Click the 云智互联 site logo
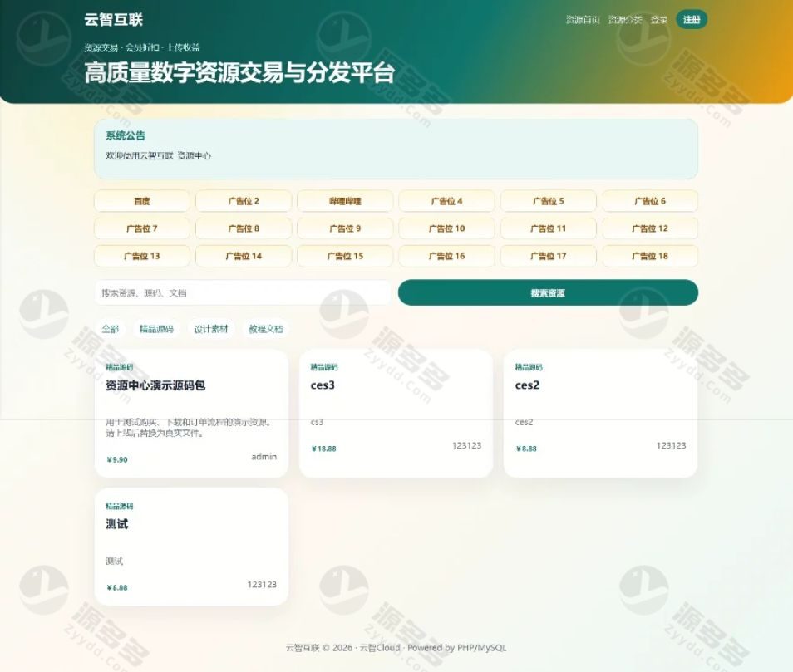The image size is (793, 672). (x=113, y=19)
